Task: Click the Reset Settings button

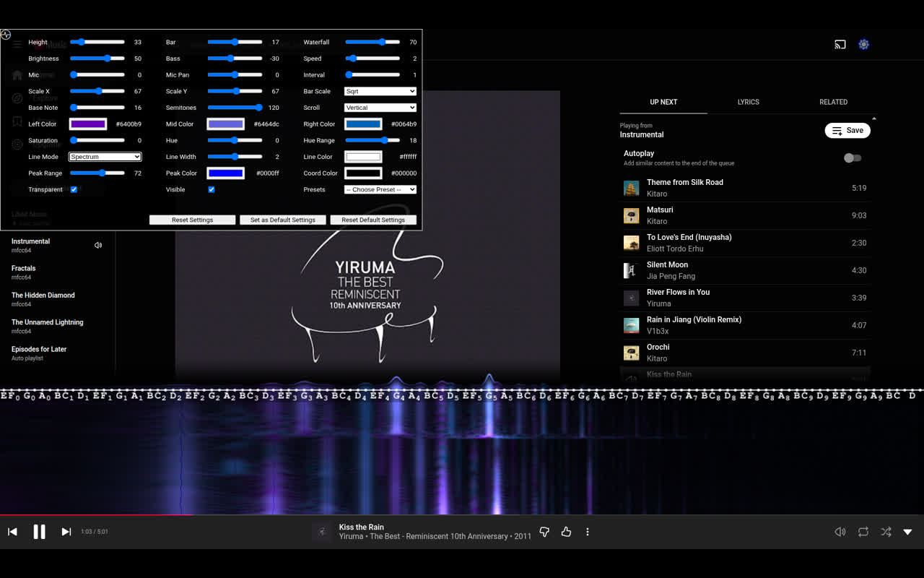Action: pyautogui.click(x=192, y=220)
